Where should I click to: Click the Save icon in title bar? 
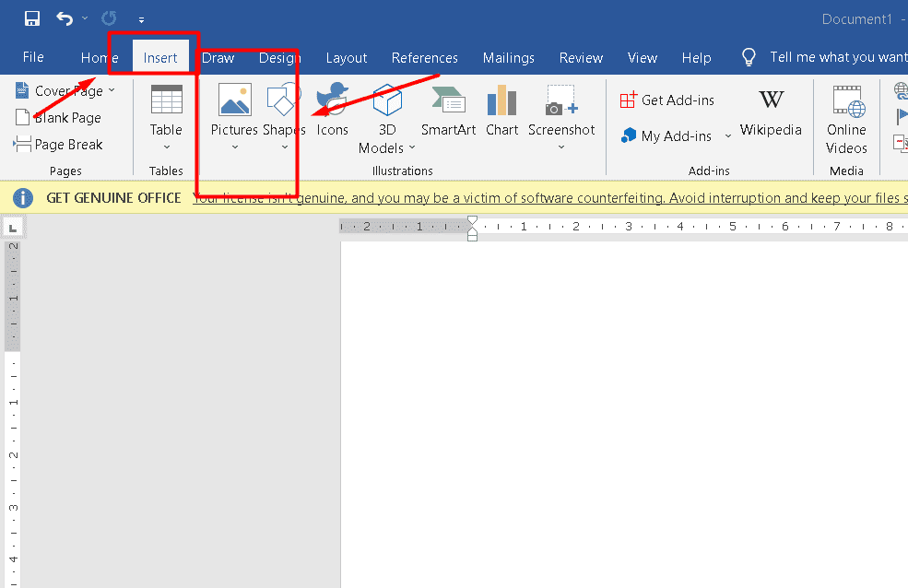(32, 18)
